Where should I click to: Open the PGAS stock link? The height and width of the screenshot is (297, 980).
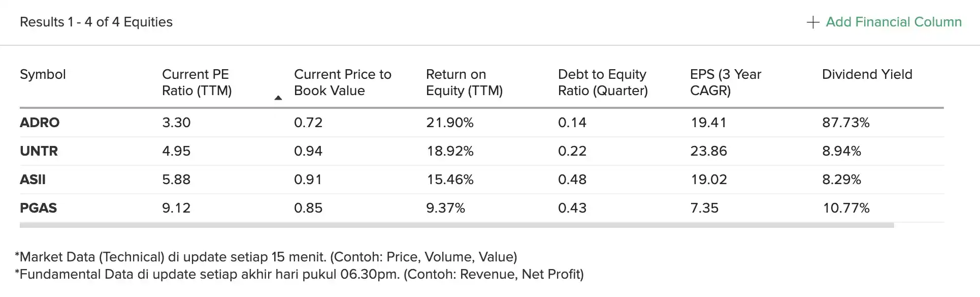[38, 208]
